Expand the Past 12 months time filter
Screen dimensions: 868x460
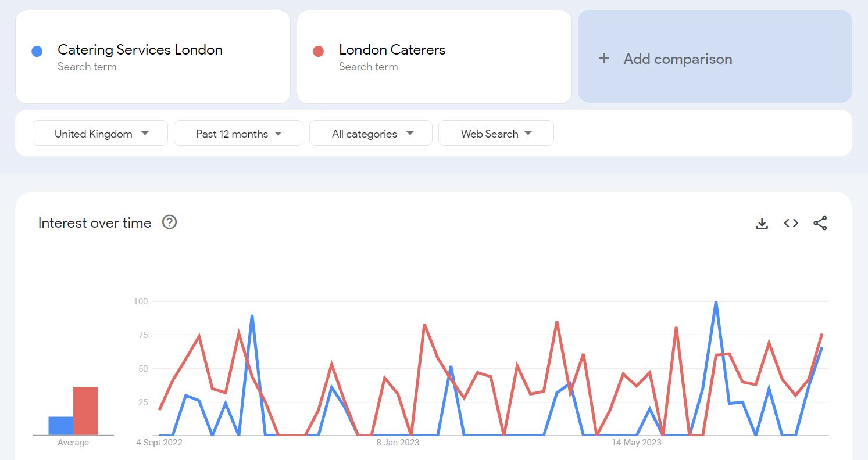coord(238,134)
